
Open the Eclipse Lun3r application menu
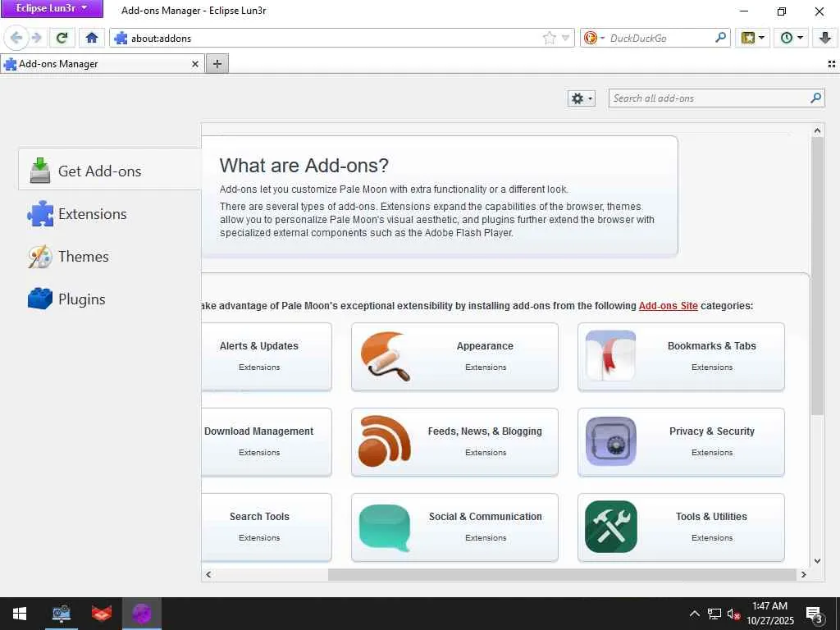52,8
